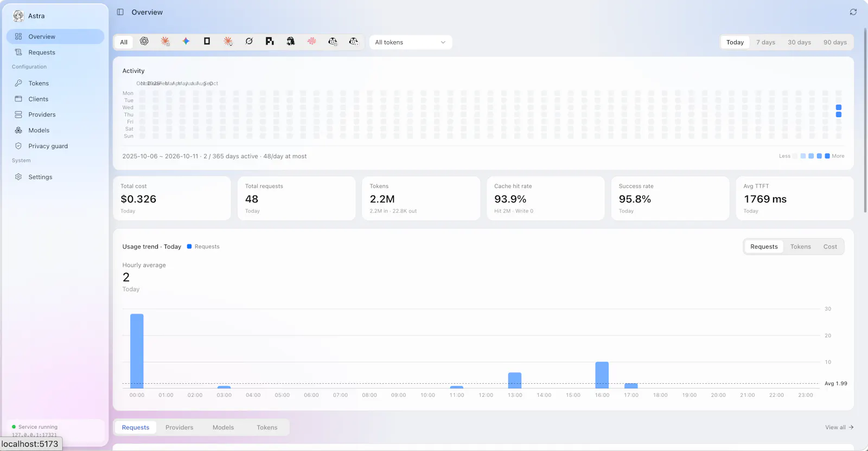Filter by Claude icon between OpenAI and Gemini

[x=165, y=41]
